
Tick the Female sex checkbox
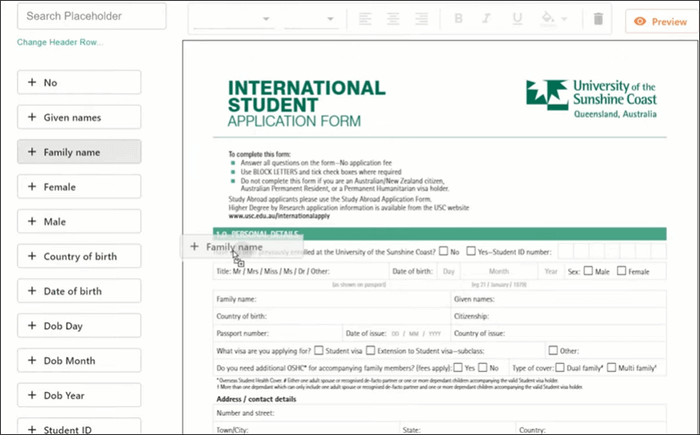coord(621,271)
